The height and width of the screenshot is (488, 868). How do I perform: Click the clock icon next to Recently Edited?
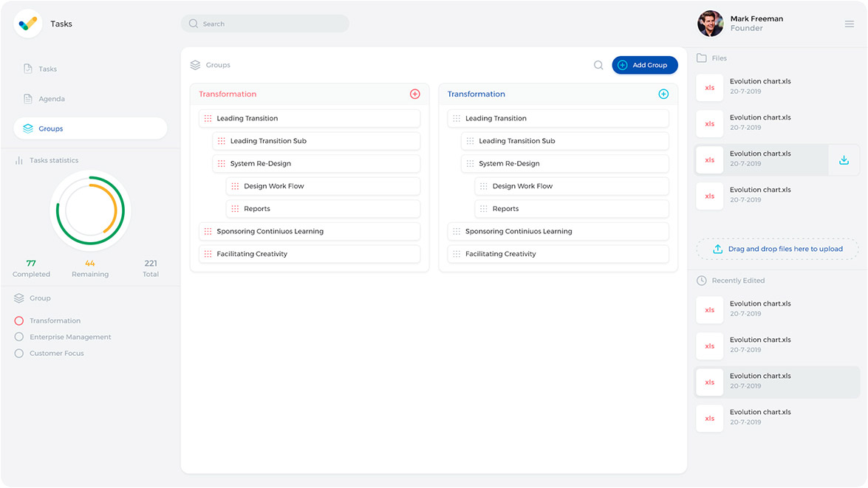(700, 281)
